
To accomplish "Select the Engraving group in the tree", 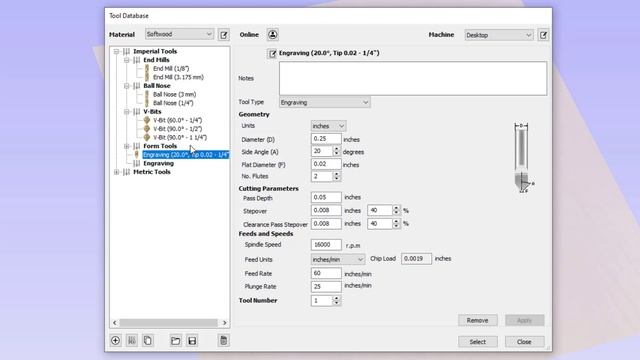I will pyautogui.click(x=158, y=163).
